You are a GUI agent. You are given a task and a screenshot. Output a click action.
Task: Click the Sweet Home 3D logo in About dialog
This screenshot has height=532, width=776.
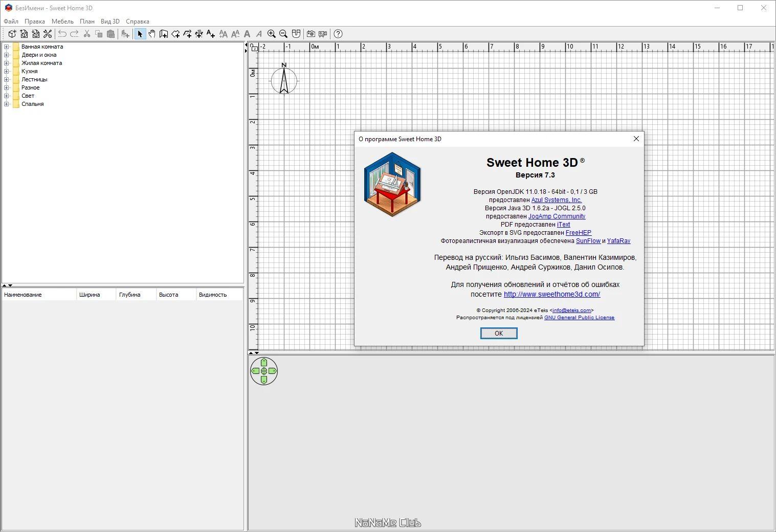coord(392,185)
